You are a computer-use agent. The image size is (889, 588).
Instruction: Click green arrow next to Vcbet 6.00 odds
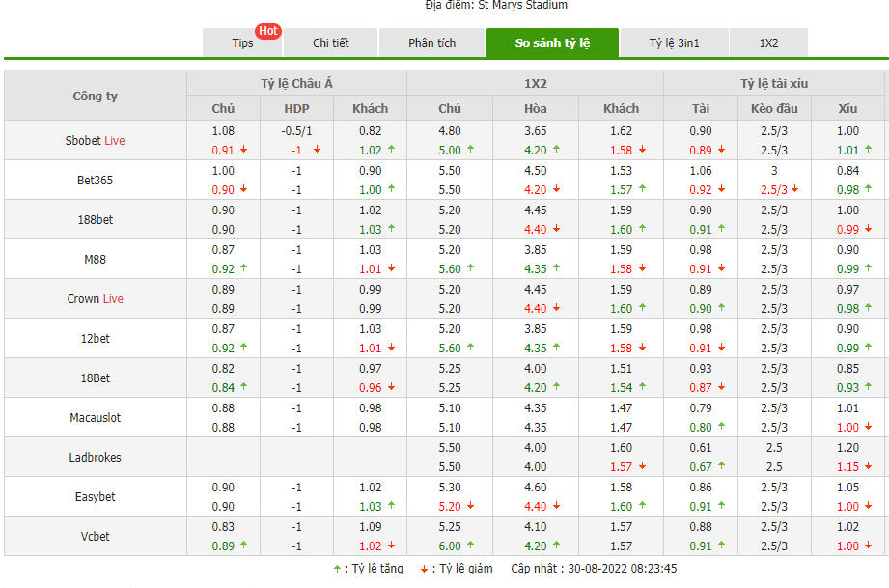pos(470,546)
